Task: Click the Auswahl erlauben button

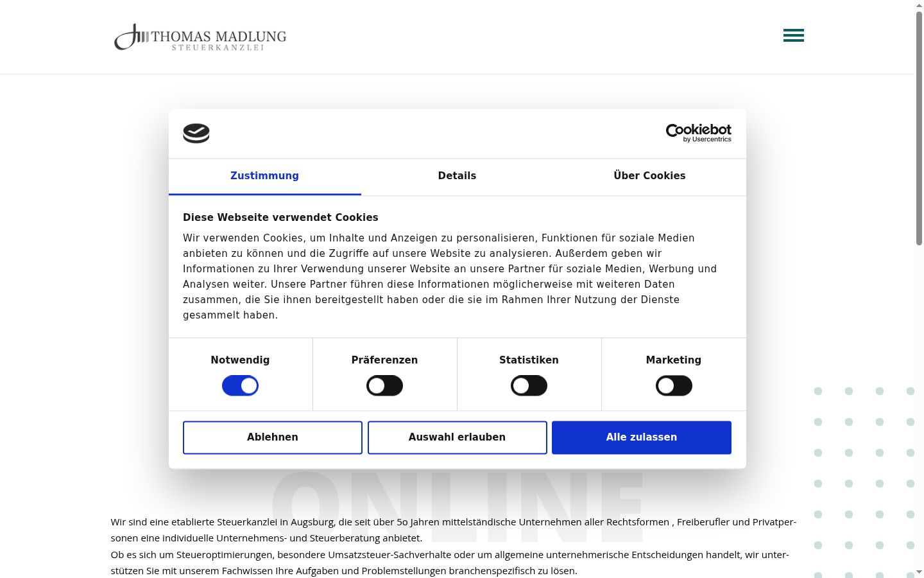Action: click(x=457, y=437)
